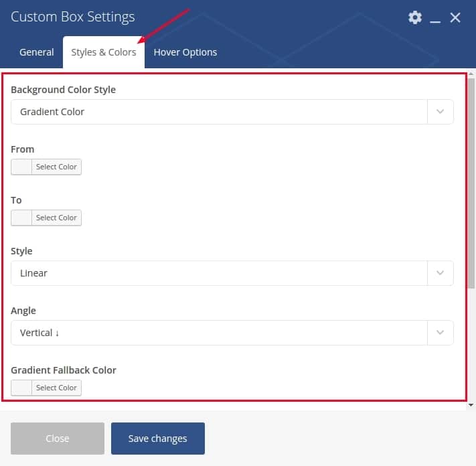The image size is (476, 466).
Task: Open the Hover Options tab
Action: (185, 52)
